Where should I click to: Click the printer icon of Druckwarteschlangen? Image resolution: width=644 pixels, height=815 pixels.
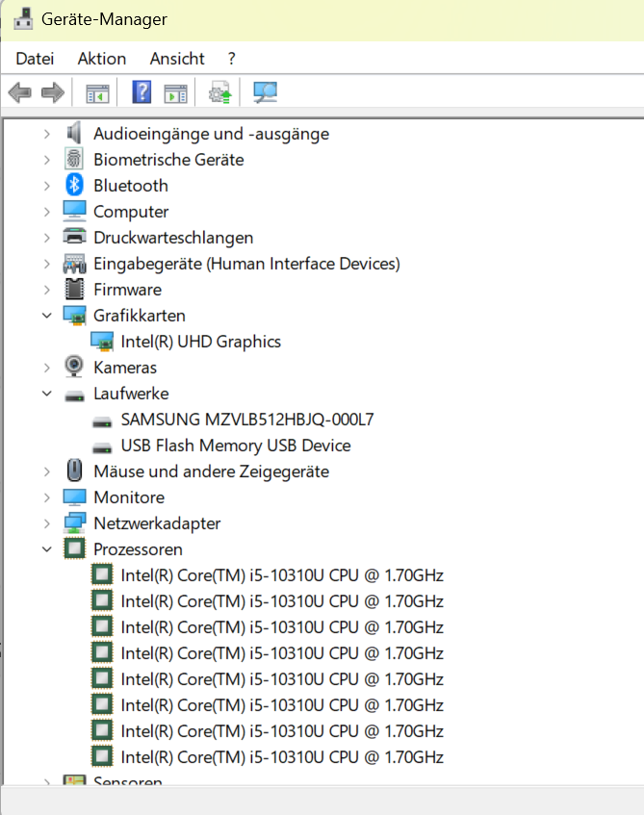coord(74,237)
